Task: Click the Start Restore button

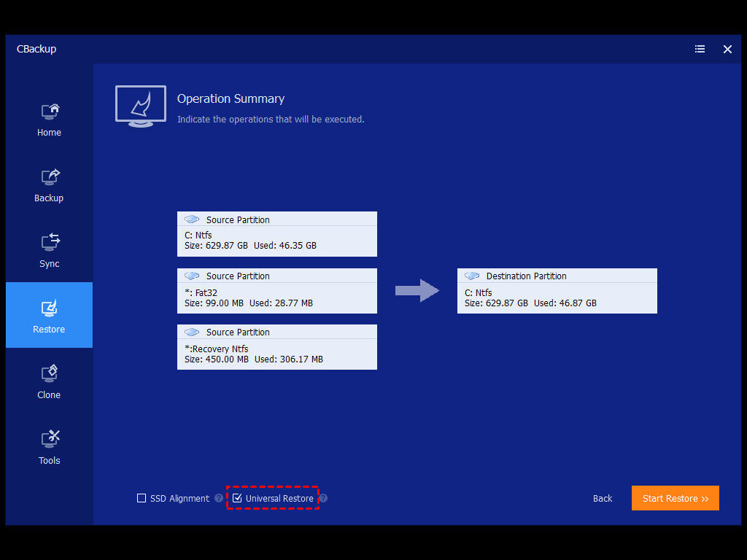Action: (x=675, y=499)
